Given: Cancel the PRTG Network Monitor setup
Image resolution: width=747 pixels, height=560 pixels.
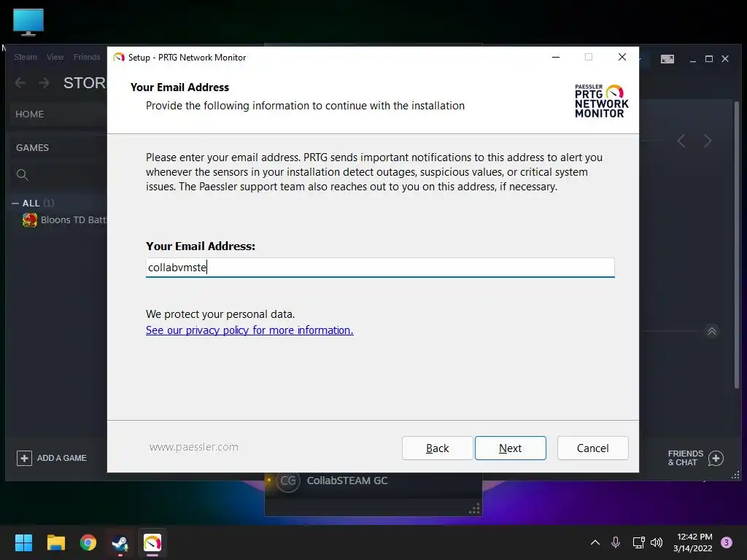Looking at the screenshot, I should tap(592, 448).
